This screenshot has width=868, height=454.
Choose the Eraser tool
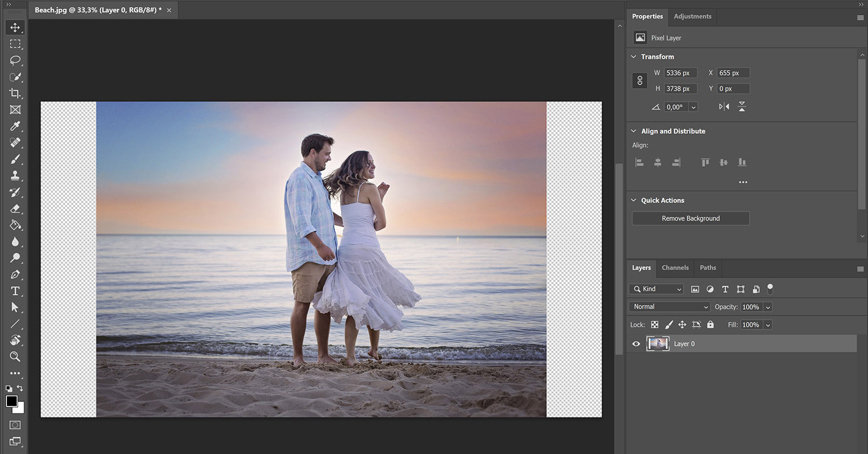(15, 208)
